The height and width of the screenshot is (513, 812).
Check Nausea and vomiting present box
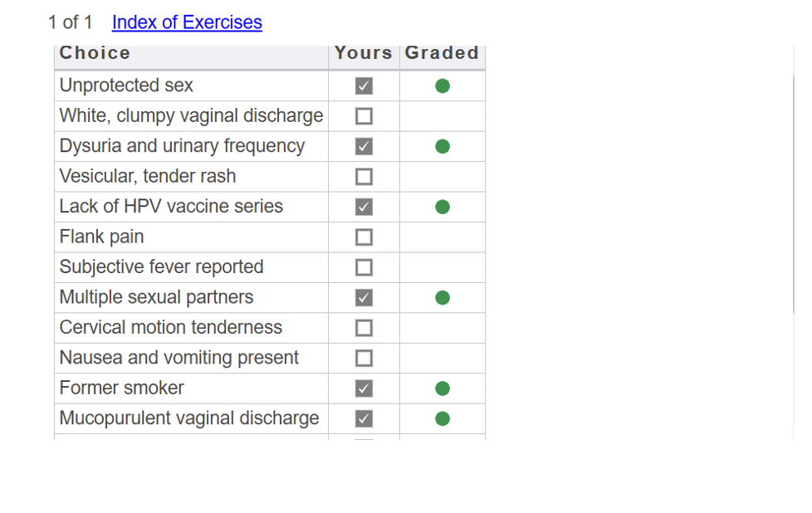point(364,359)
